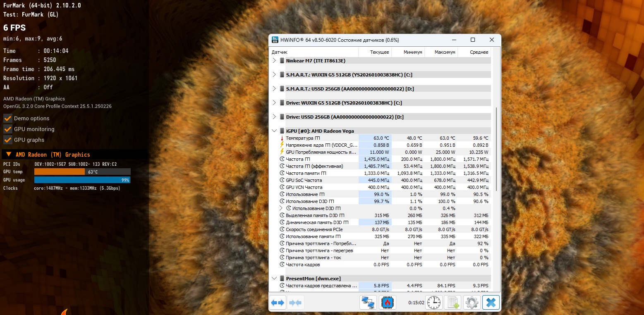Click the FurMark Clocks core/mem readout line

pyautogui.click(x=62, y=188)
